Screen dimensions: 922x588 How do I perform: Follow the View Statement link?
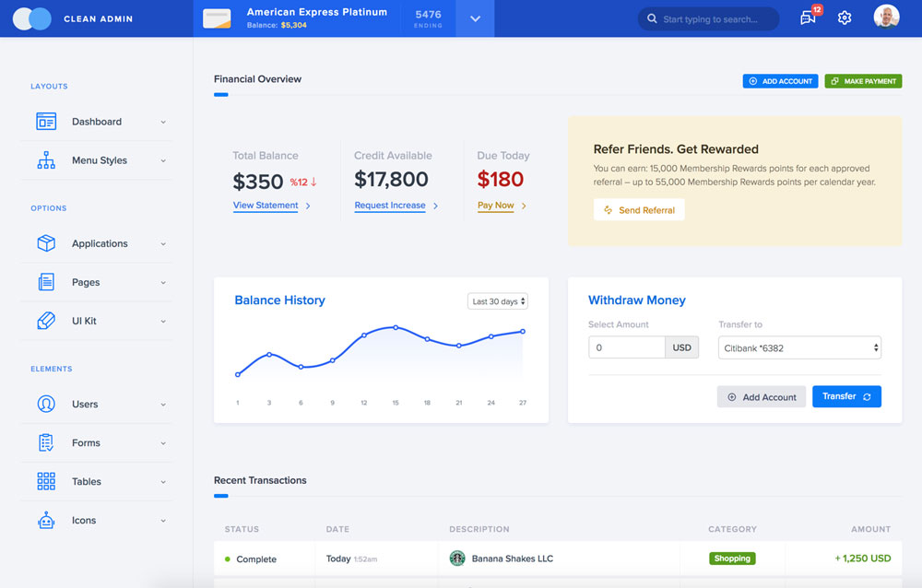point(266,206)
